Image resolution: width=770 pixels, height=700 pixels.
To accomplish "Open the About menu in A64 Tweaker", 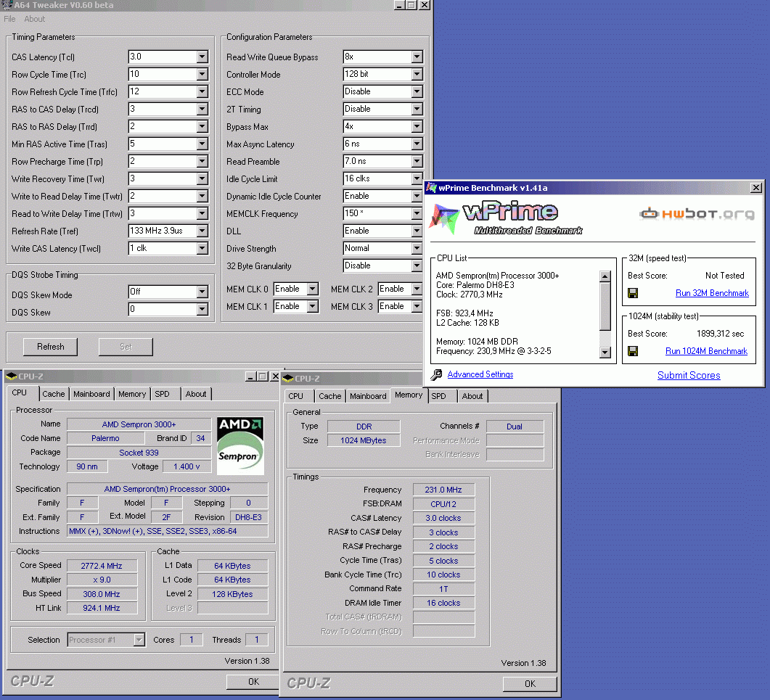I will [34, 19].
